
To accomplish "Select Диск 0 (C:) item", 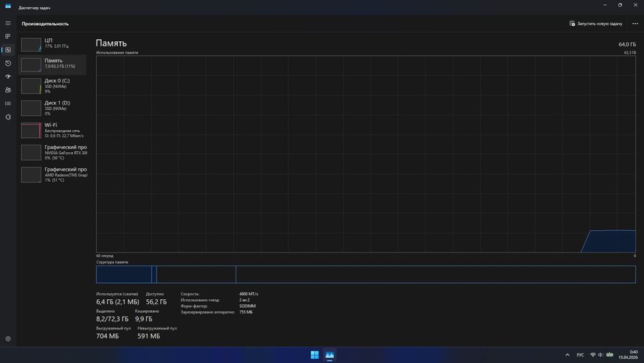I will pyautogui.click(x=53, y=86).
